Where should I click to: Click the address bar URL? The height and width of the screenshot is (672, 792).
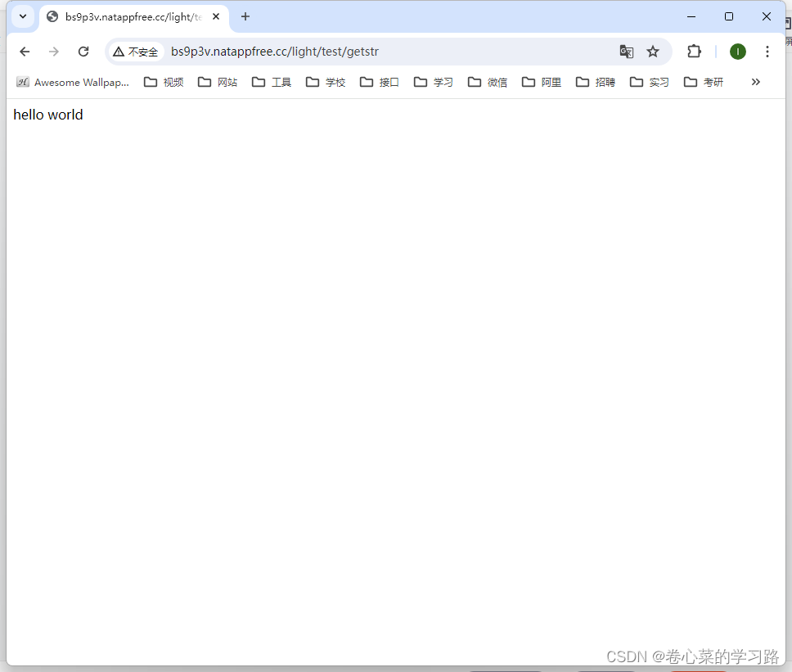click(x=275, y=52)
